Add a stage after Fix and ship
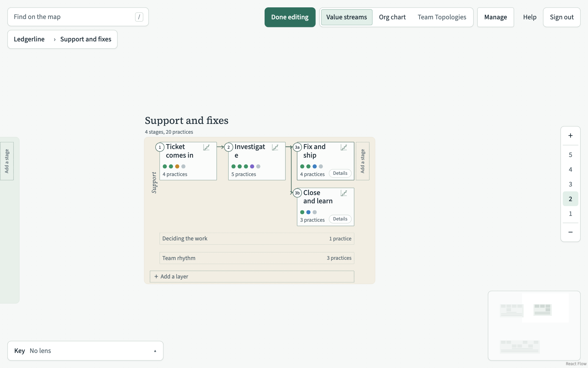 pyautogui.click(x=363, y=161)
